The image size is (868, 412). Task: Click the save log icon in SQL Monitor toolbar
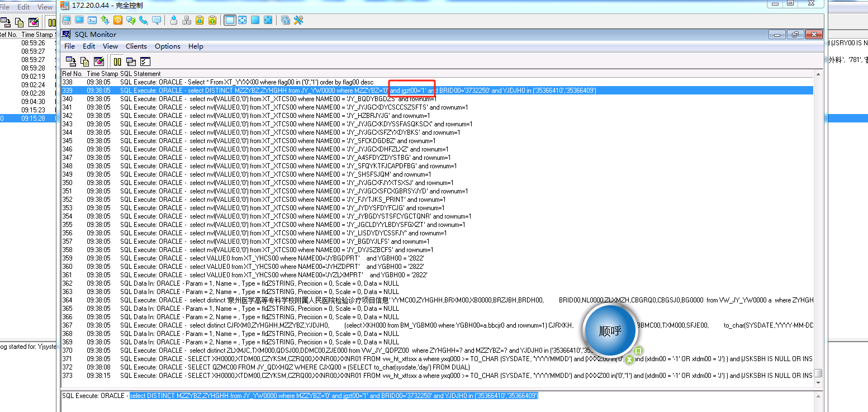click(71, 61)
